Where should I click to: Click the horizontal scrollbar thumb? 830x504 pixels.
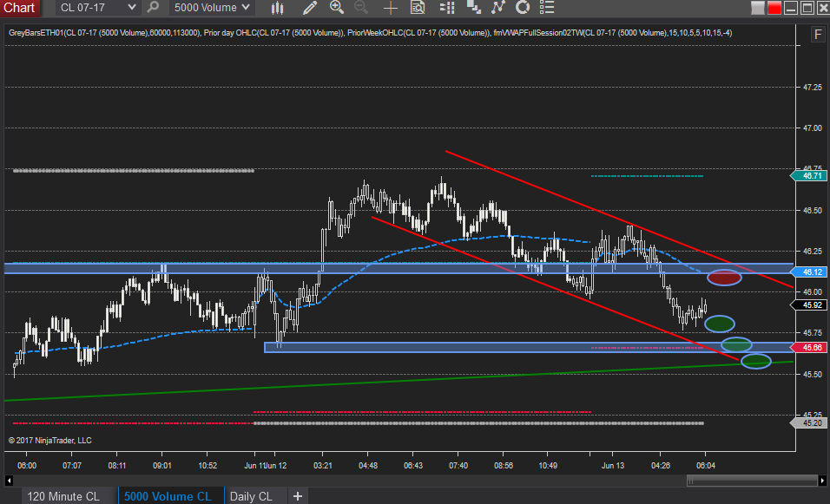tap(752, 481)
